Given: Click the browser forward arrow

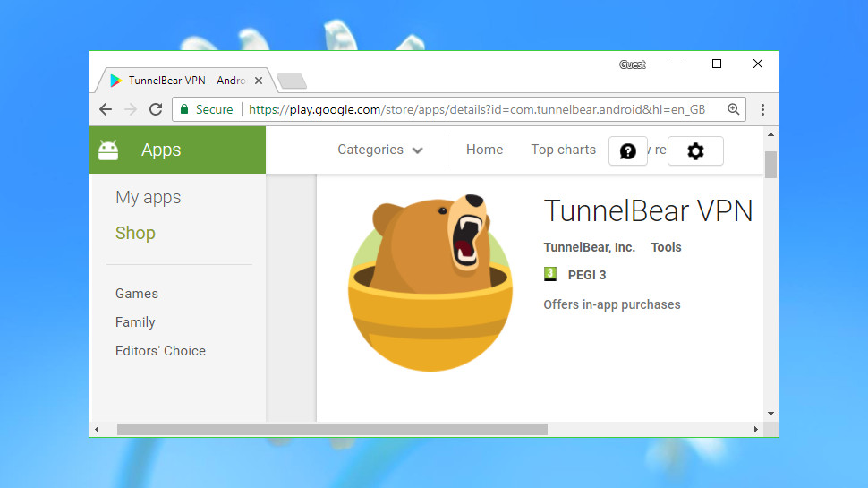Looking at the screenshot, I should [x=131, y=109].
